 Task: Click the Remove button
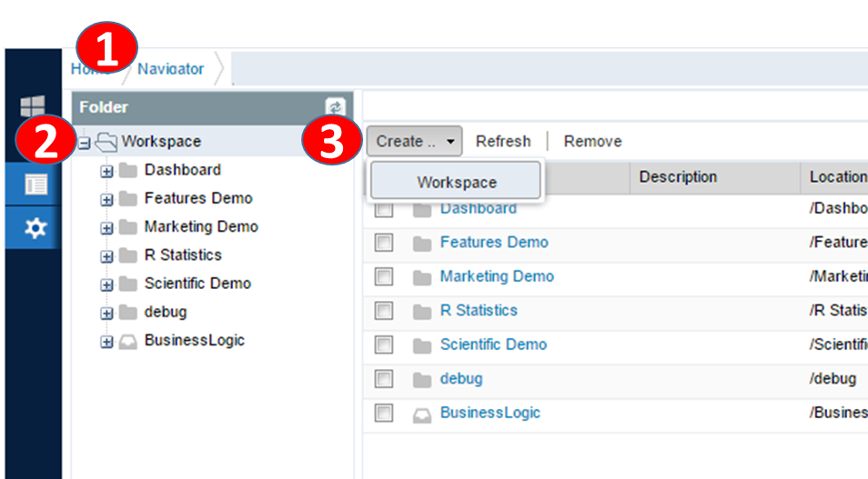coord(592,142)
